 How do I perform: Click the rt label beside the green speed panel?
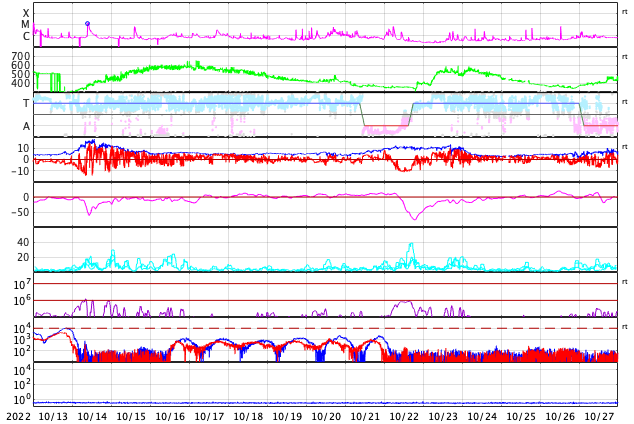coord(624,57)
